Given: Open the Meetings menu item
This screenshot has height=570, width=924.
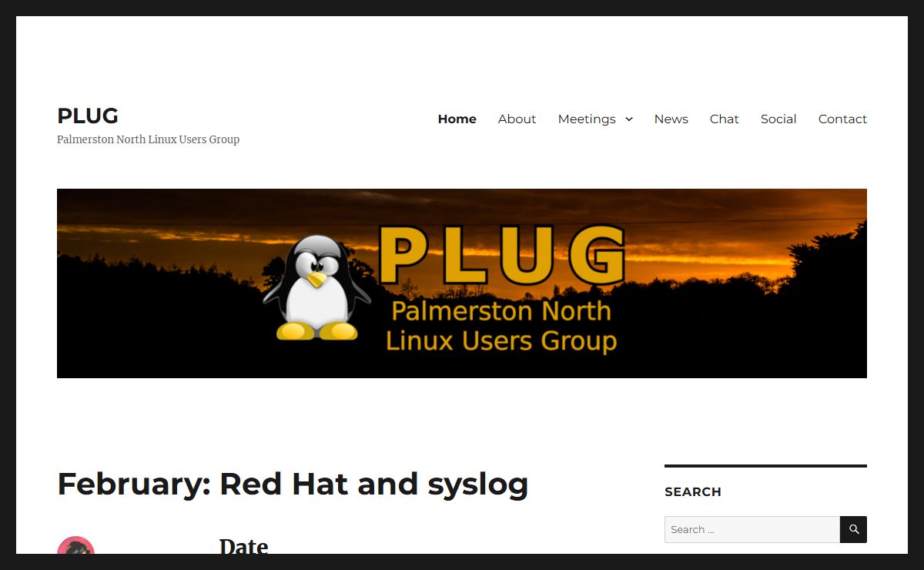Looking at the screenshot, I should click(587, 119).
